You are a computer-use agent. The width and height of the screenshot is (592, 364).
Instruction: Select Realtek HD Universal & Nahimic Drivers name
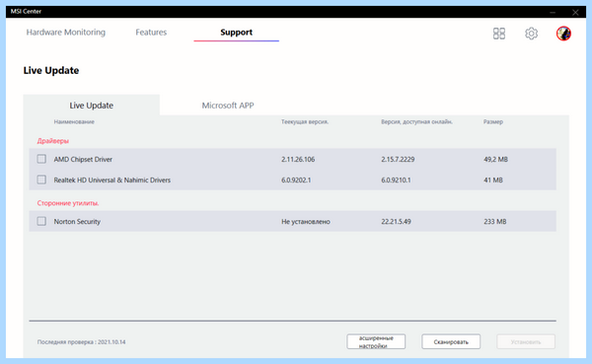pyautogui.click(x=112, y=181)
